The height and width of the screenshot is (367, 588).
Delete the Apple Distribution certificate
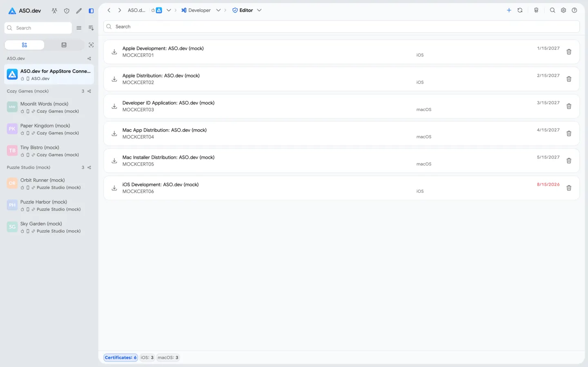point(569,79)
